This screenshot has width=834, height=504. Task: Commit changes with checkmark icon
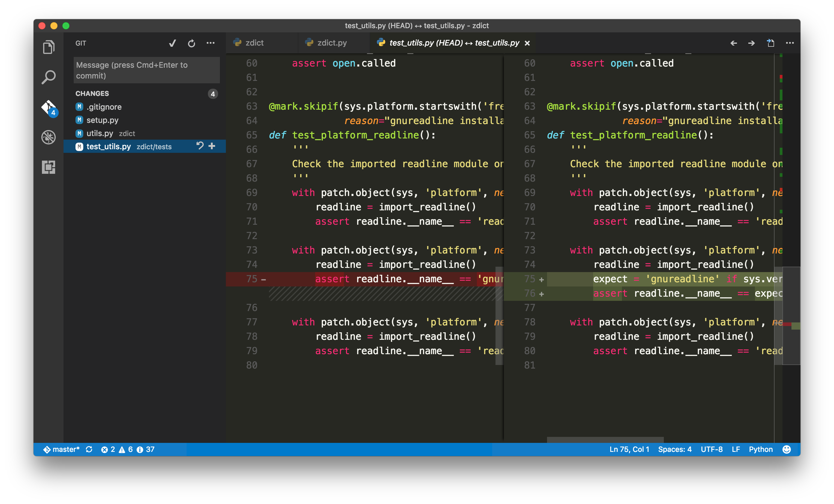(x=172, y=43)
